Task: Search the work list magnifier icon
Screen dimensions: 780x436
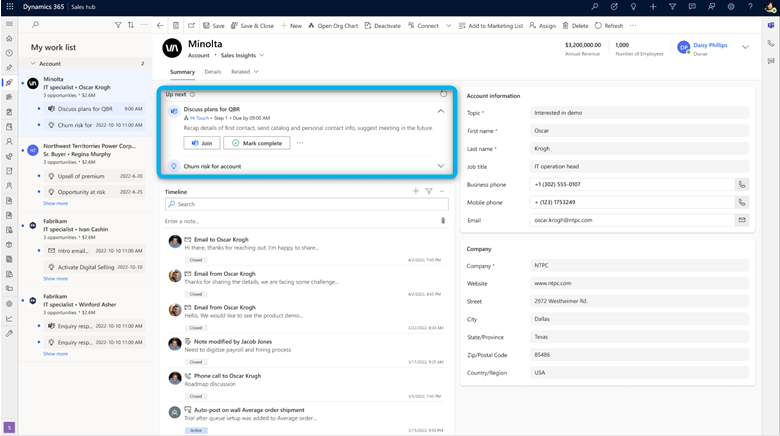Action: (x=35, y=24)
